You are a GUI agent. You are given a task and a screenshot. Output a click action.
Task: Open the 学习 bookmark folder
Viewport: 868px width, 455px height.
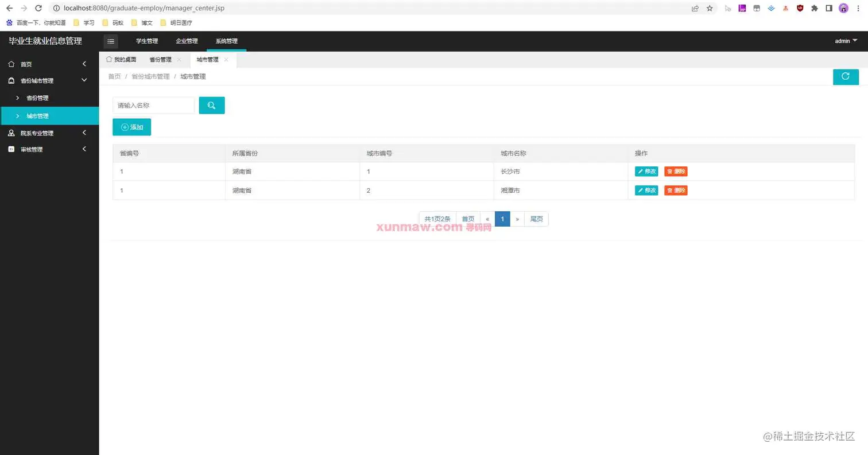point(84,23)
